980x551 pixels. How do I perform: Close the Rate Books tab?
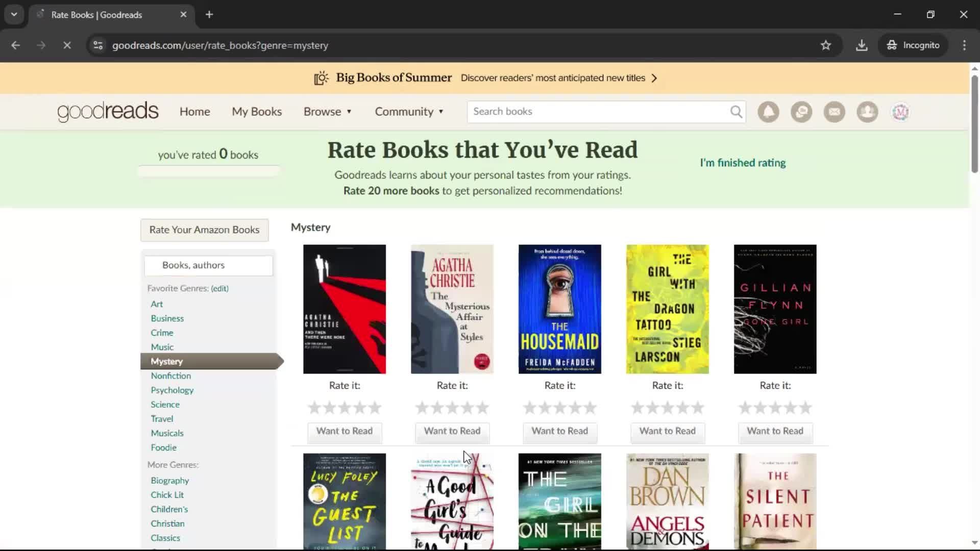(x=183, y=15)
